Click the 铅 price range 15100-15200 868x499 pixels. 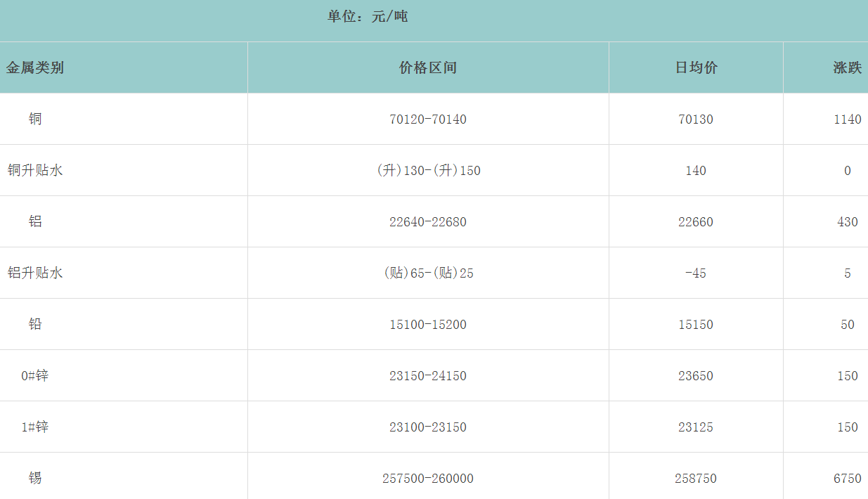[428, 325]
